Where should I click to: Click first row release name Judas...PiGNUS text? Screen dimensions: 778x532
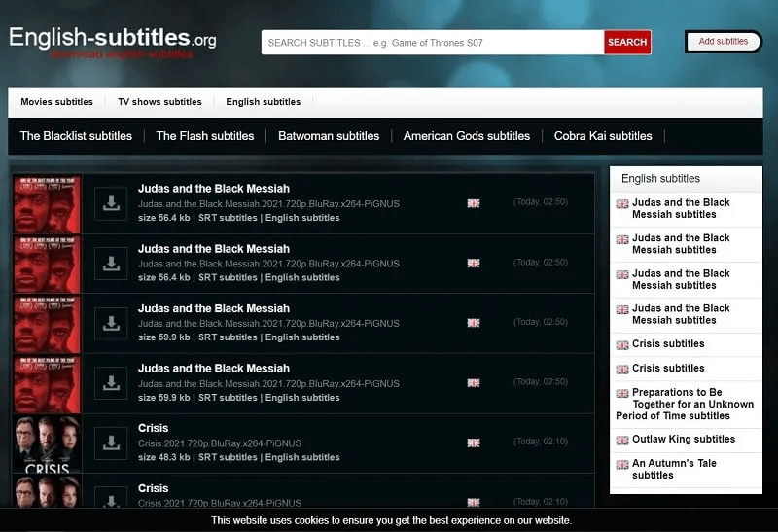click(x=268, y=204)
